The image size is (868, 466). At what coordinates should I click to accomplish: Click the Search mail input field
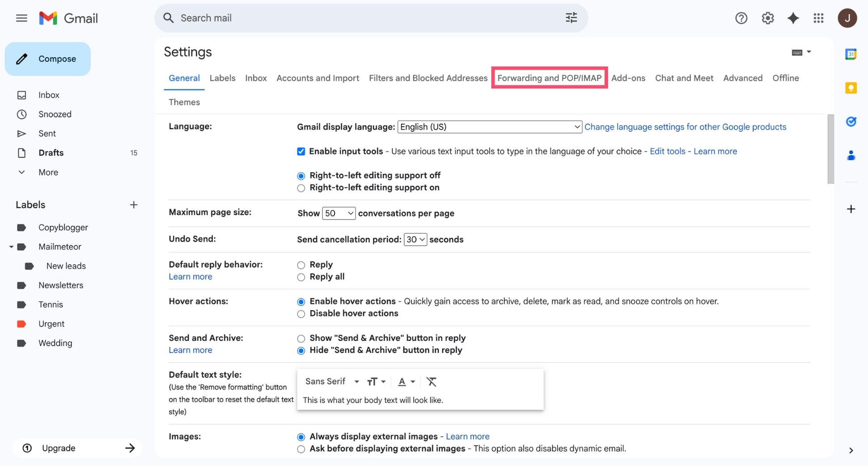coord(313,18)
